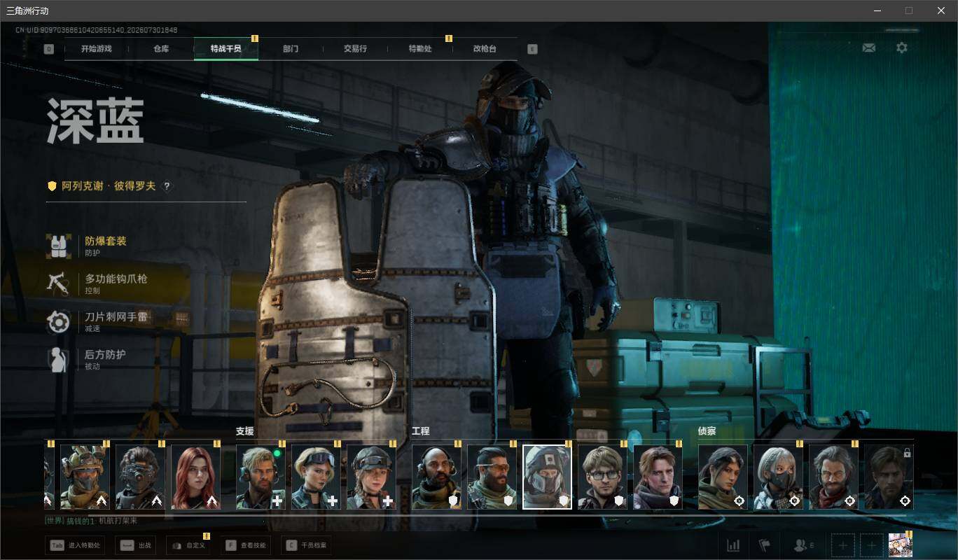The height and width of the screenshot is (560, 958).
Task: Click the world chat message line
Action: point(91,521)
